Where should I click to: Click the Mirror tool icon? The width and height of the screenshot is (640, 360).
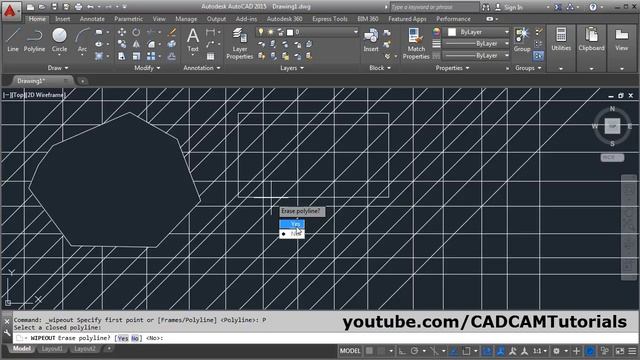coord(136,44)
